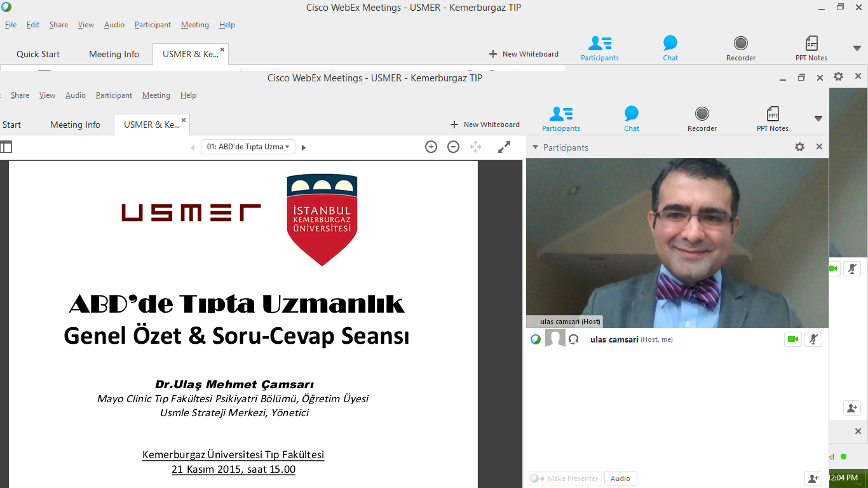Open inner Participants panel settings gear
Image resolution: width=868 pixels, height=488 pixels.
coord(799,147)
